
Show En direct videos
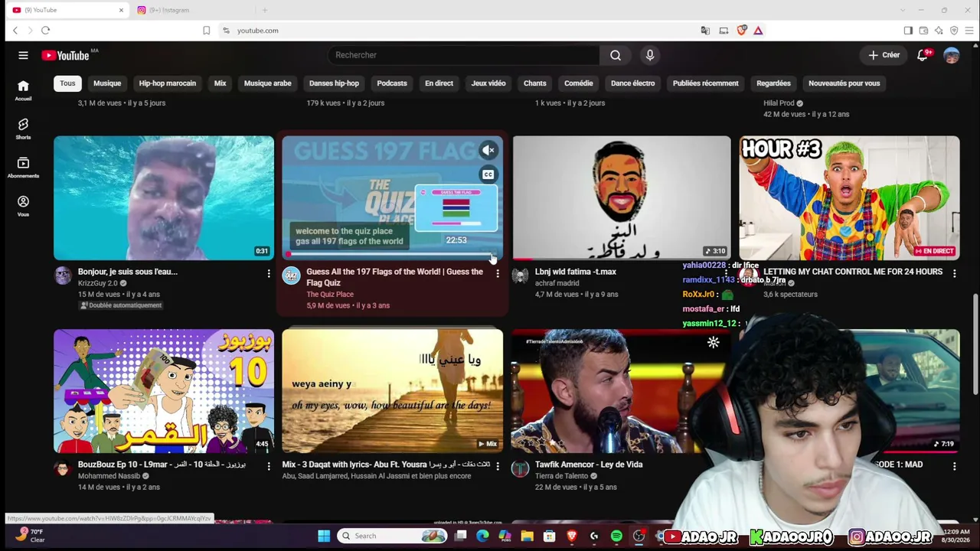(439, 83)
